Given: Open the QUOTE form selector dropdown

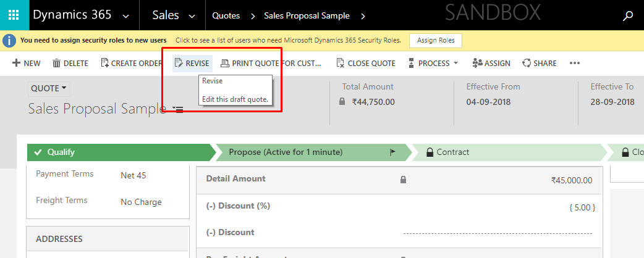Looking at the screenshot, I should point(49,89).
